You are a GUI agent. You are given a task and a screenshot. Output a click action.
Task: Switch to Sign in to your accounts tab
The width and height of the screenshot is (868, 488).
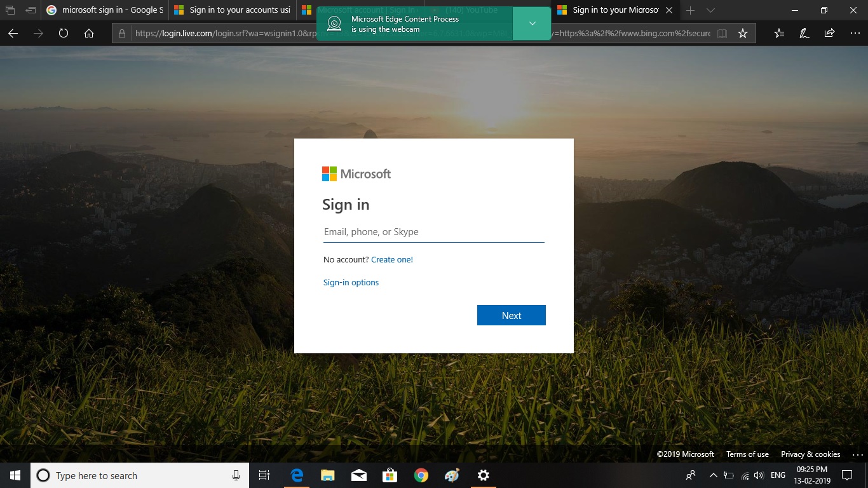(x=233, y=10)
